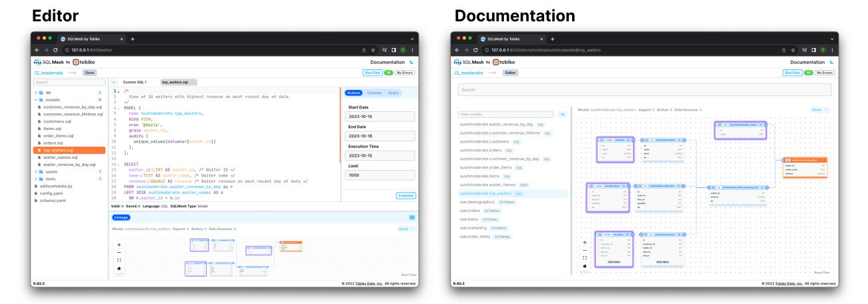Switch to Query tab

click(393, 93)
